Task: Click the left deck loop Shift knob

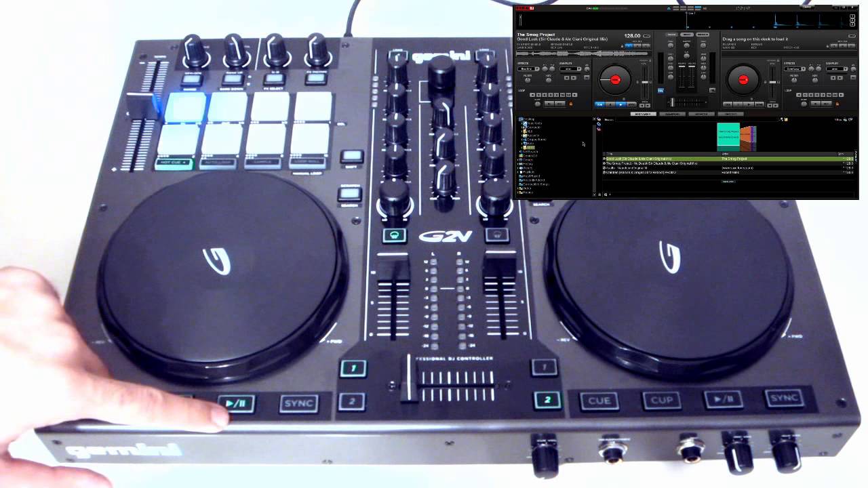Action: click(537, 103)
